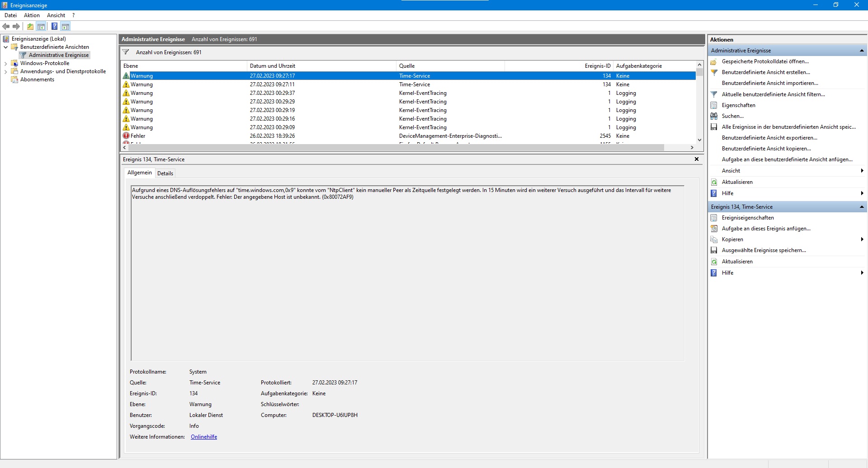Toggle console tree pane toolbar icon
The width and height of the screenshot is (868, 468).
pyautogui.click(x=41, y=27)
